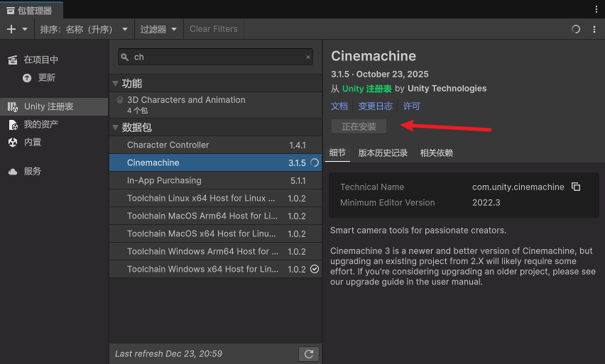The height and width of the screenshot is (364, 605).
Task: Copy technical name com.unity.cinemachine
Action: click(x=576, y=187)
